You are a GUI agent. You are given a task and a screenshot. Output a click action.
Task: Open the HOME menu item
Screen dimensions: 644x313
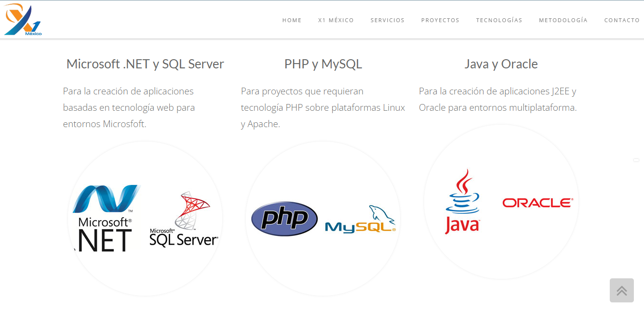(x=292, y=20)
